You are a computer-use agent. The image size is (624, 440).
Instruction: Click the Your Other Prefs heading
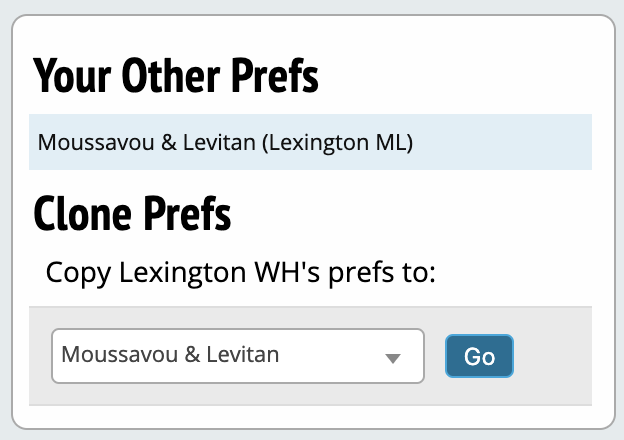pyautogui.click(x=176, y=77)
